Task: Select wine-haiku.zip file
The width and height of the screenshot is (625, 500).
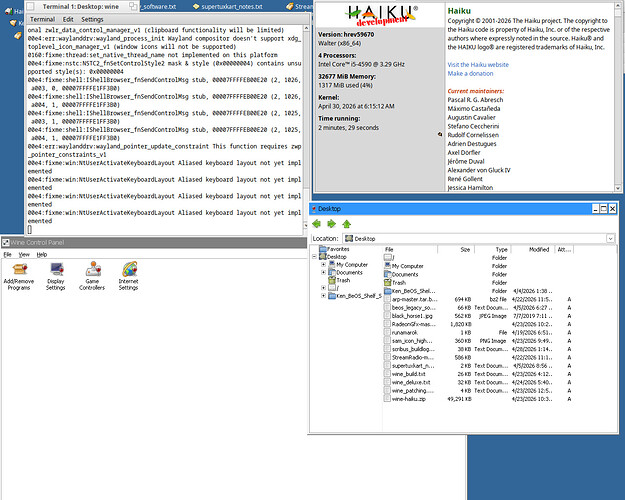Action: (405, 399)
